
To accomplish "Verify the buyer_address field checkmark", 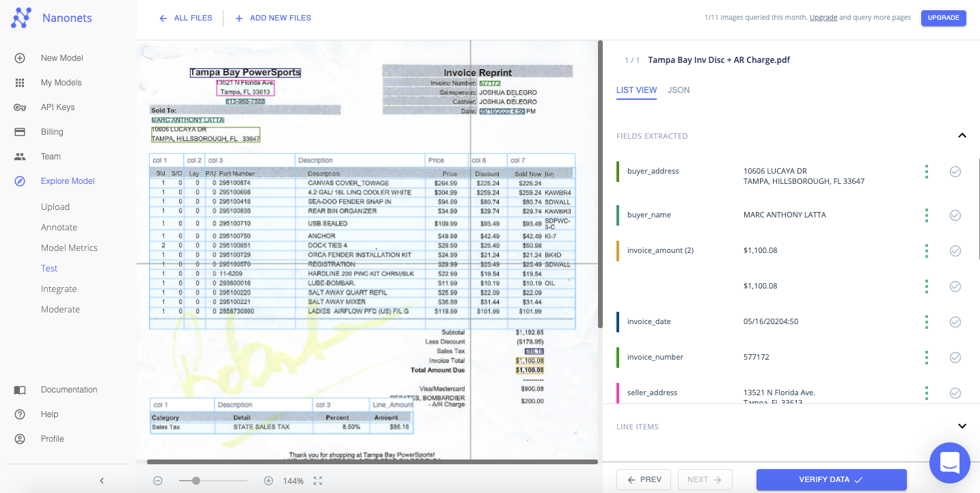I will [x=955, y=172].
